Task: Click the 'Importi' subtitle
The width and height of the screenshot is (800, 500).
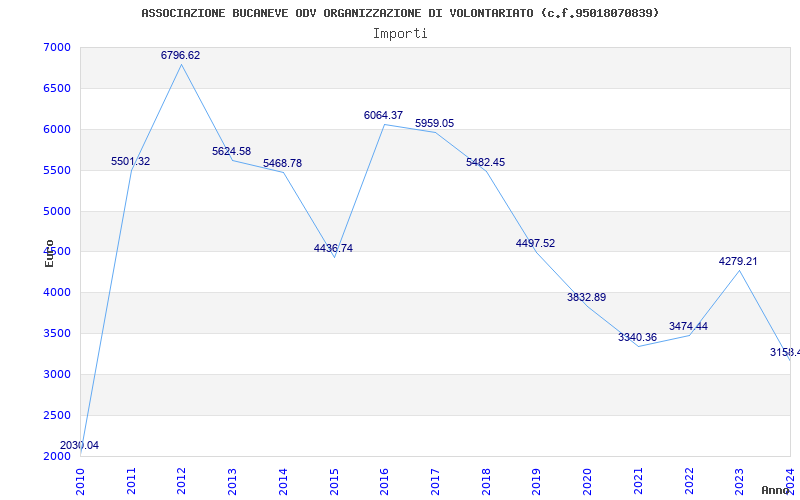Action: [x=400, y=34]
